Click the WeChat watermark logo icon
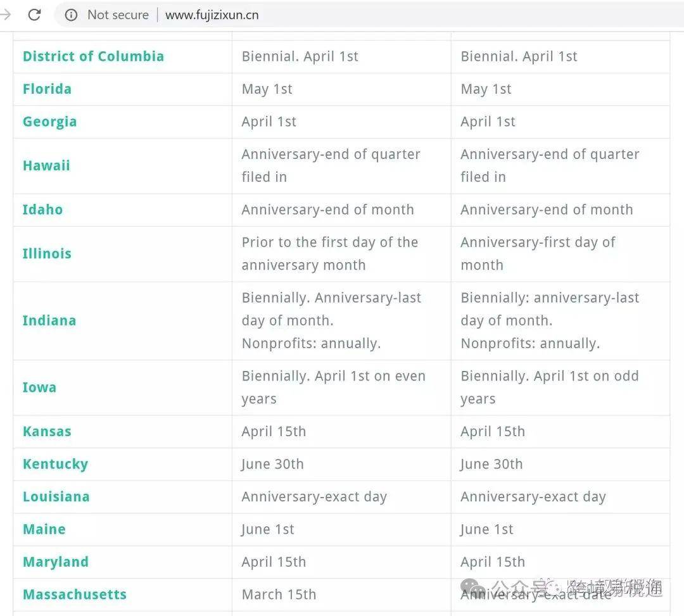Image resolution: width=684 pixels, height=616 pixels. click(x=473, y=588)
